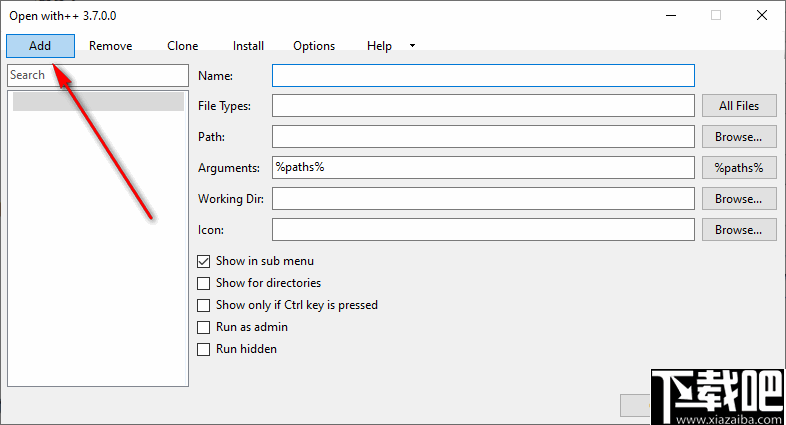Click the Add toolbar button

tap(40, 46)
